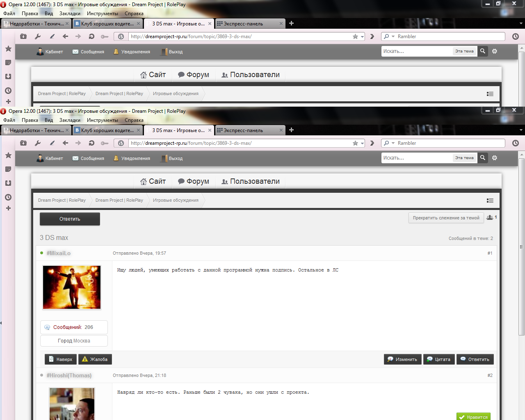Go back using arrow in lower window
Viewport: 525px width, 420px height.
point(65,143)
